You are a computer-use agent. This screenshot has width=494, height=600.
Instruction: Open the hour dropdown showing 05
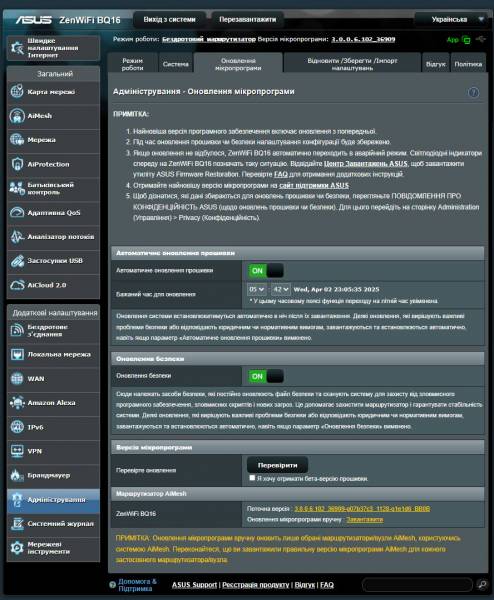click(256, 290)
